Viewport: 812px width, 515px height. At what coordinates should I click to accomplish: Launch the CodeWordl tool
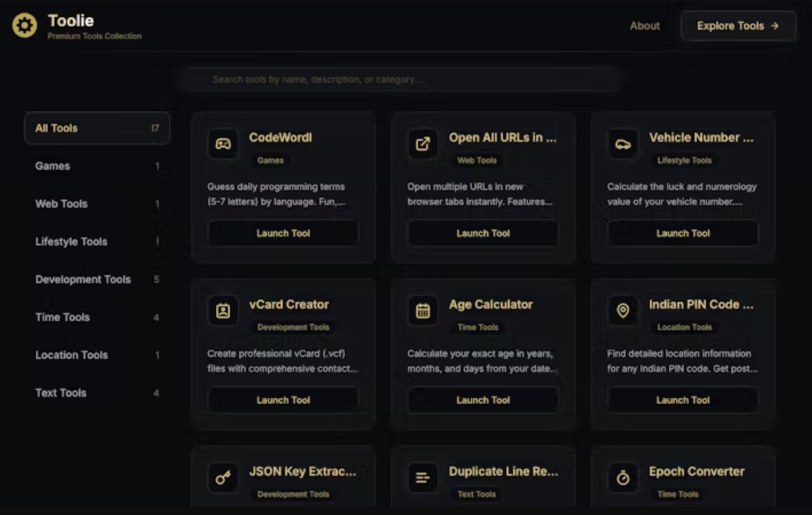pos(283,233)
